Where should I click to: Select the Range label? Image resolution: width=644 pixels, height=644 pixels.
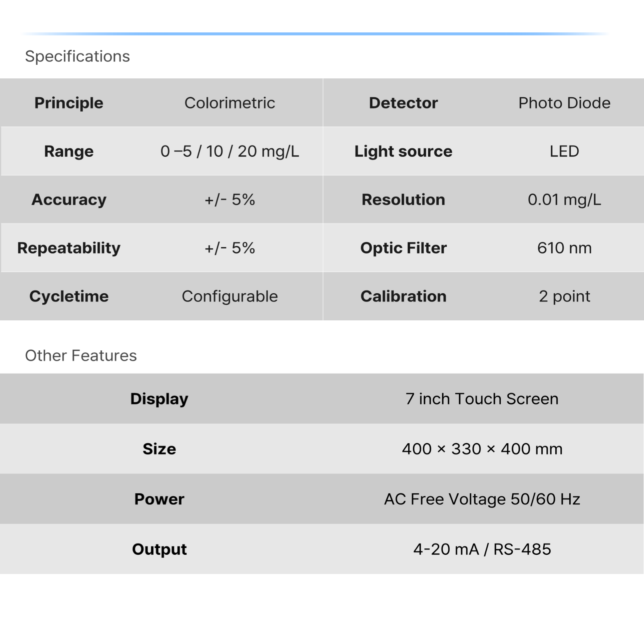click(69, 151)
